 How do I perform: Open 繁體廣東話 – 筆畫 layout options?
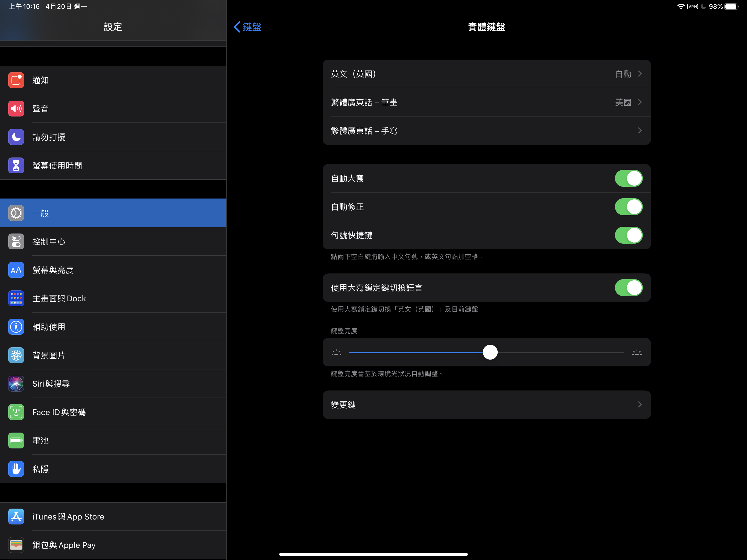click(486, 102)
